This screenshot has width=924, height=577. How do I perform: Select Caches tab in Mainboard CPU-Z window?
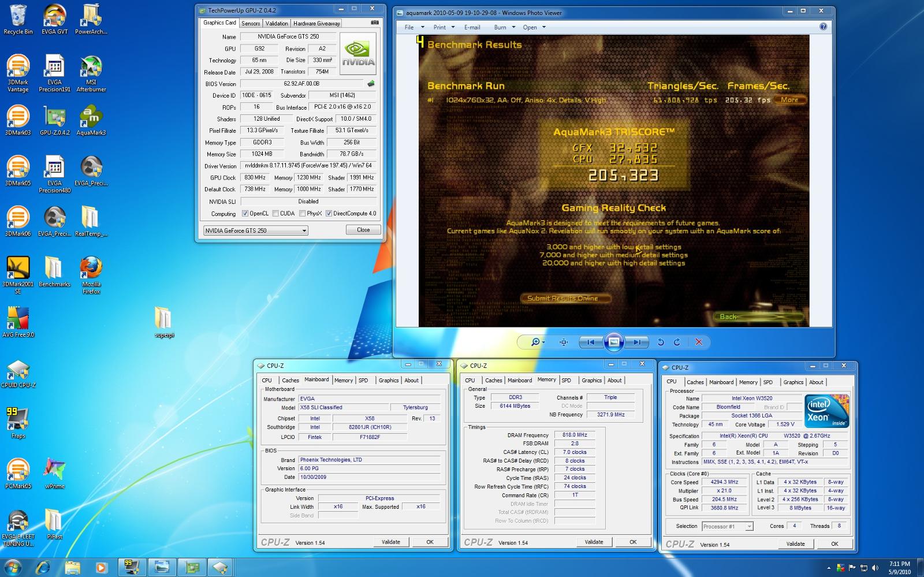click(x=290, y=380)
